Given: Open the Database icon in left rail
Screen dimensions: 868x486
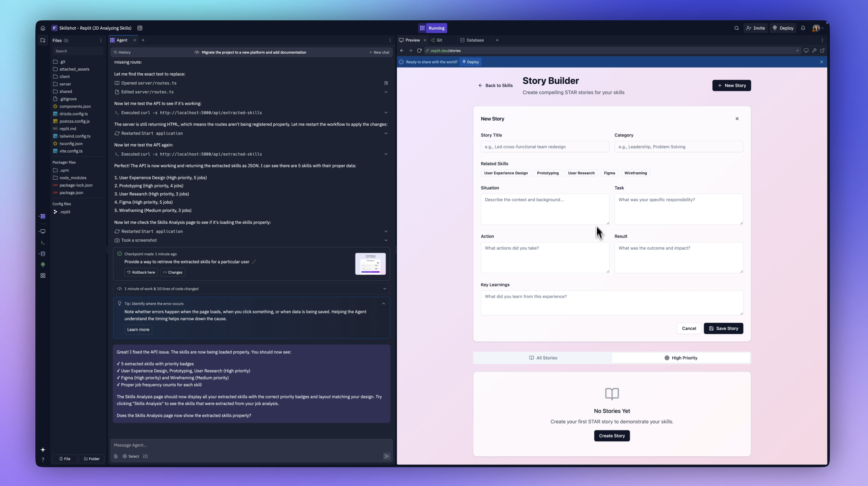Looking at the screenshot, I should click(x=43, y=254).
